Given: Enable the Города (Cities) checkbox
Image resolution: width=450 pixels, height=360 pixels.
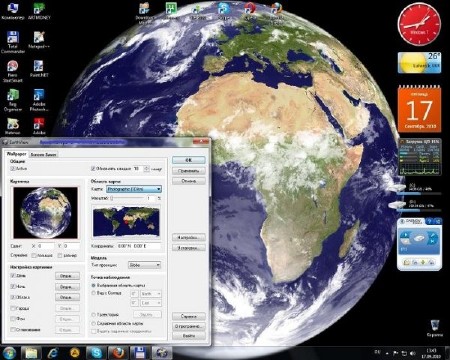Looking at the screenshot, I should tap(13, 308).
